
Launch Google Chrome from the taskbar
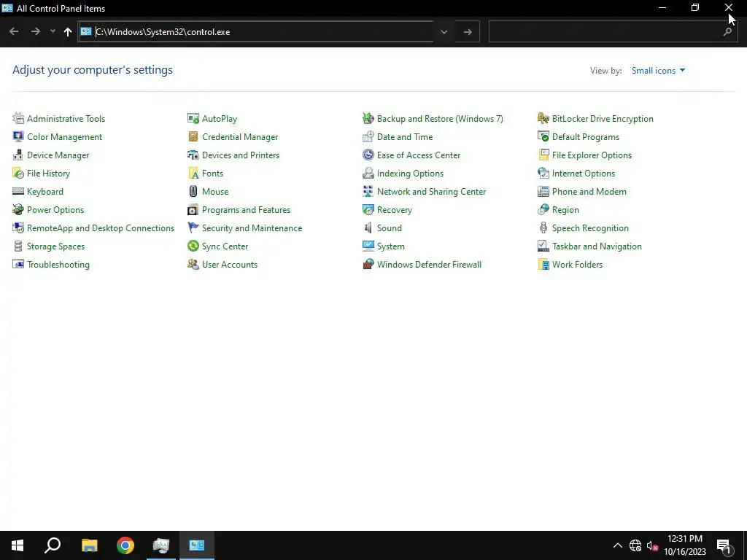(x=125, y=545)
